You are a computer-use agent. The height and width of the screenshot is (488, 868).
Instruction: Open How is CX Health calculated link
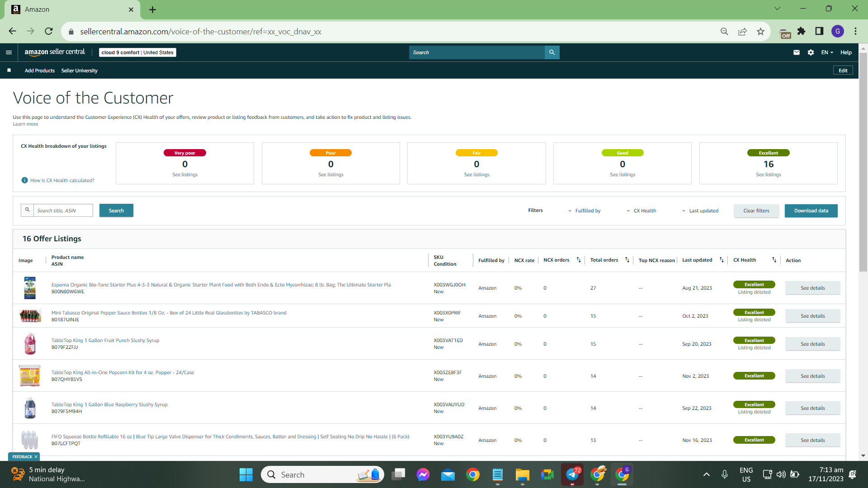click(62, 180)
